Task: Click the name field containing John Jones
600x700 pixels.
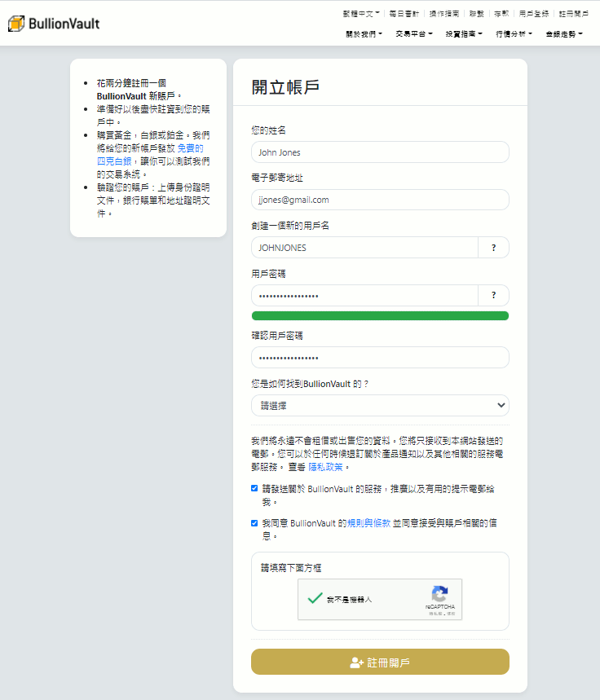Action: click(380, 152)
